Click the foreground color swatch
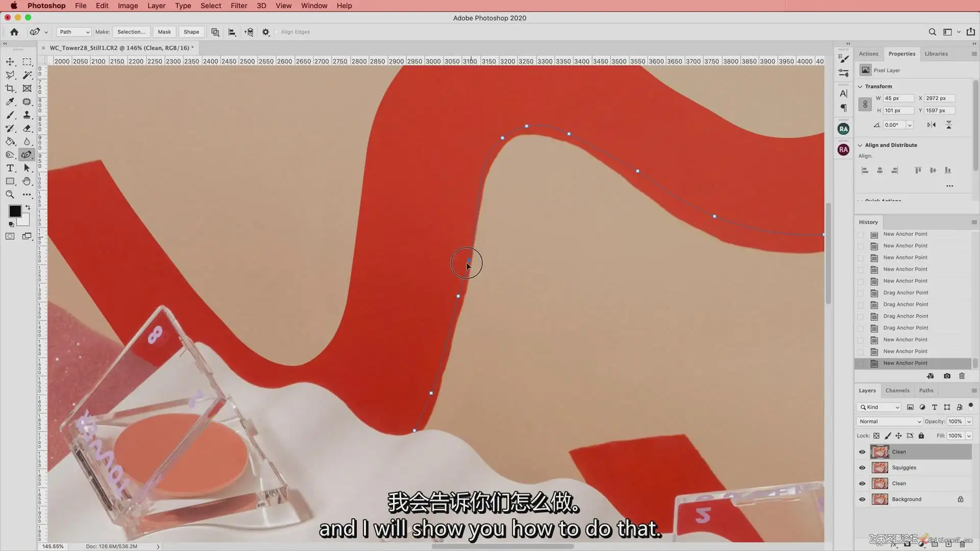980x551 pixels. (15, 211)
